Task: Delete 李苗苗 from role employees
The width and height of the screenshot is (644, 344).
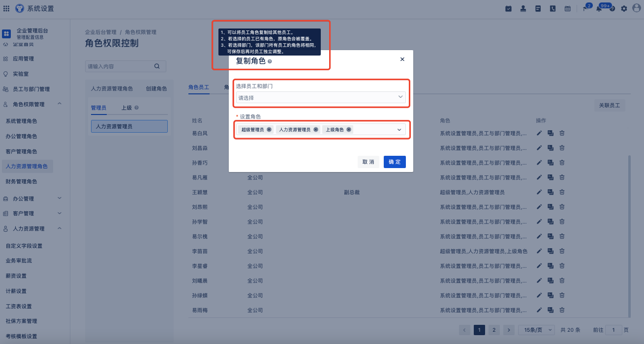Action: (562, 251)
